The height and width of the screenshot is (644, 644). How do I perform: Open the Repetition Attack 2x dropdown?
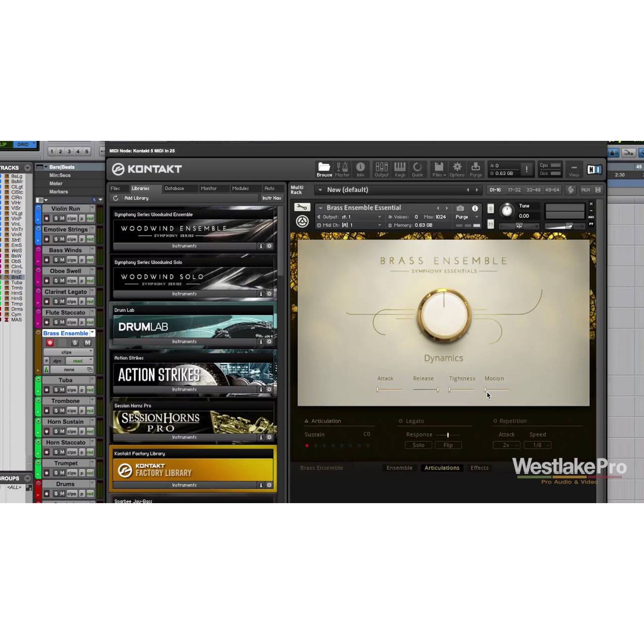[506, 445]
